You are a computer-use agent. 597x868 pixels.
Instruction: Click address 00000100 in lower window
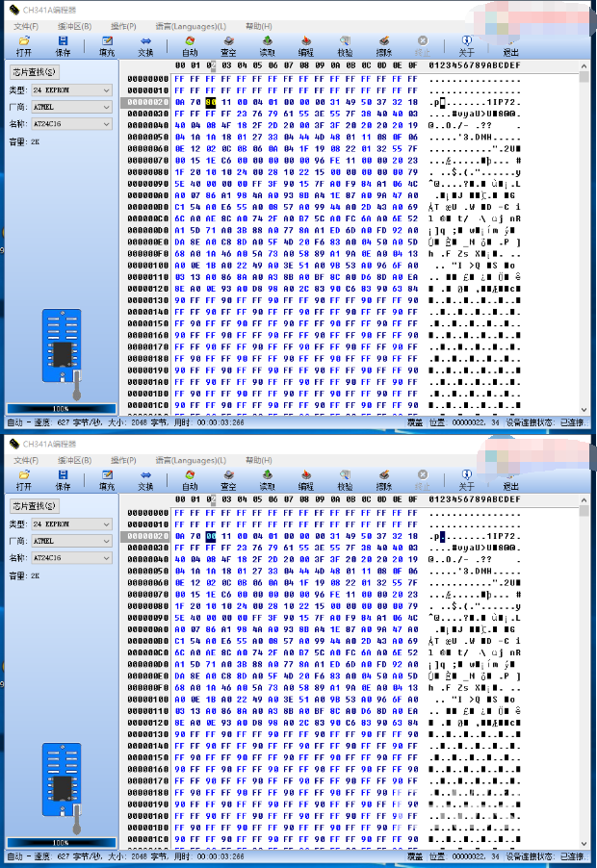tap(147, 699)
